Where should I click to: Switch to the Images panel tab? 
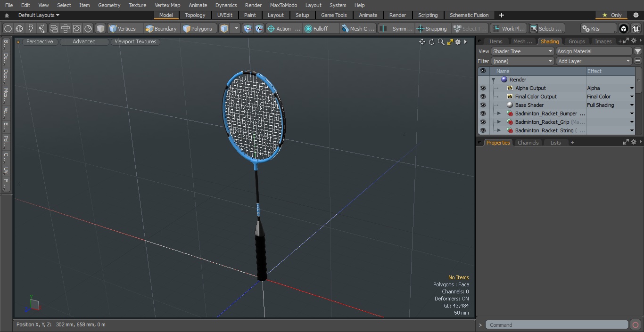pos(603,41)
